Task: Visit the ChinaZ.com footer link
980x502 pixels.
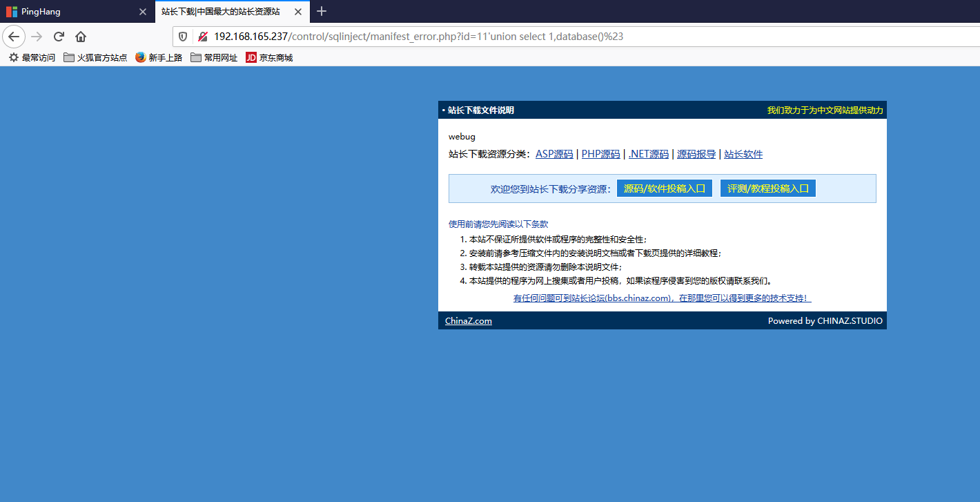Action: (469, 321)
